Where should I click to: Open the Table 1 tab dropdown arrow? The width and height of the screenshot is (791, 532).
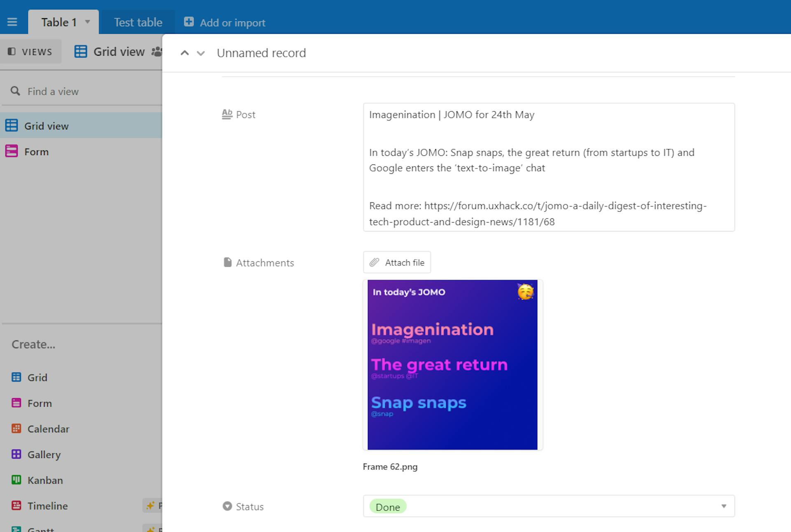point(87,22)
